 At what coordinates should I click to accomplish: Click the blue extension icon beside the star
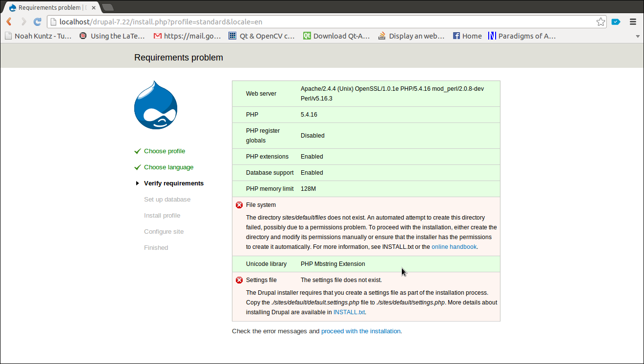616,21
